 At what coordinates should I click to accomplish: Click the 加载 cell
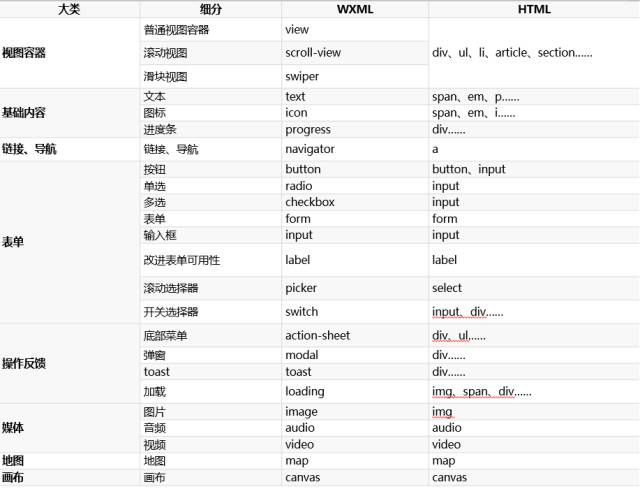[x=211, y=391]
